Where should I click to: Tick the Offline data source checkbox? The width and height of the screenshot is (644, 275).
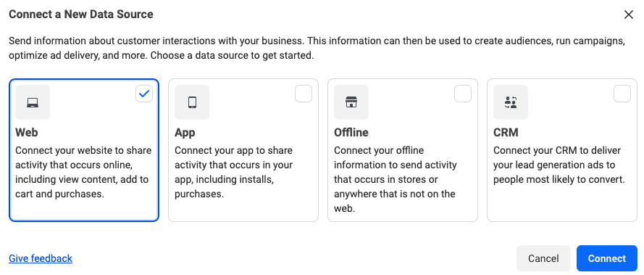tap(463, 94)
